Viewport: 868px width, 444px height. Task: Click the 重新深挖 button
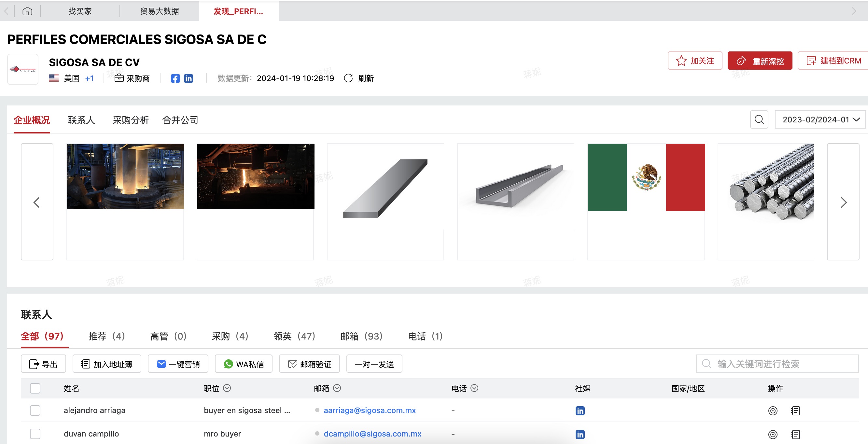tap(760, 61)
